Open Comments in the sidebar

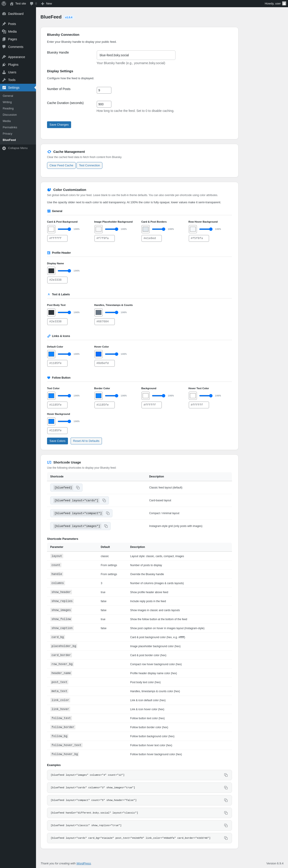pos(18,47)
